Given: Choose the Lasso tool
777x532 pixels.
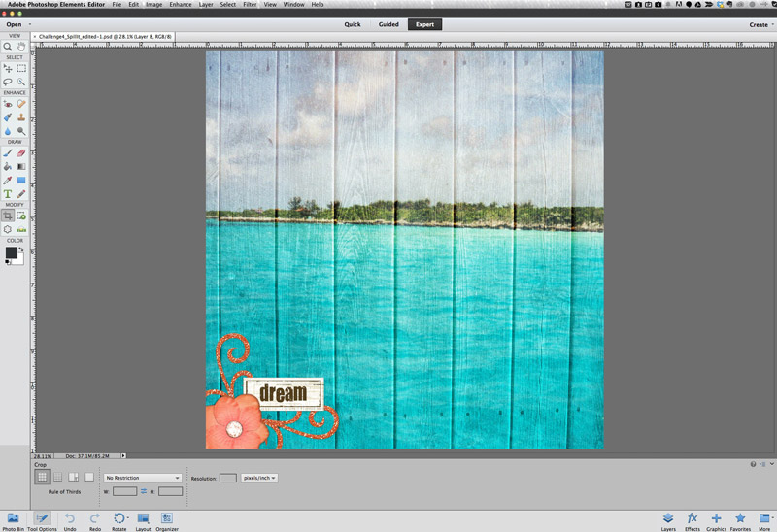Looking at the screenshot, I should pyautogui.click(x=8, y=82).
